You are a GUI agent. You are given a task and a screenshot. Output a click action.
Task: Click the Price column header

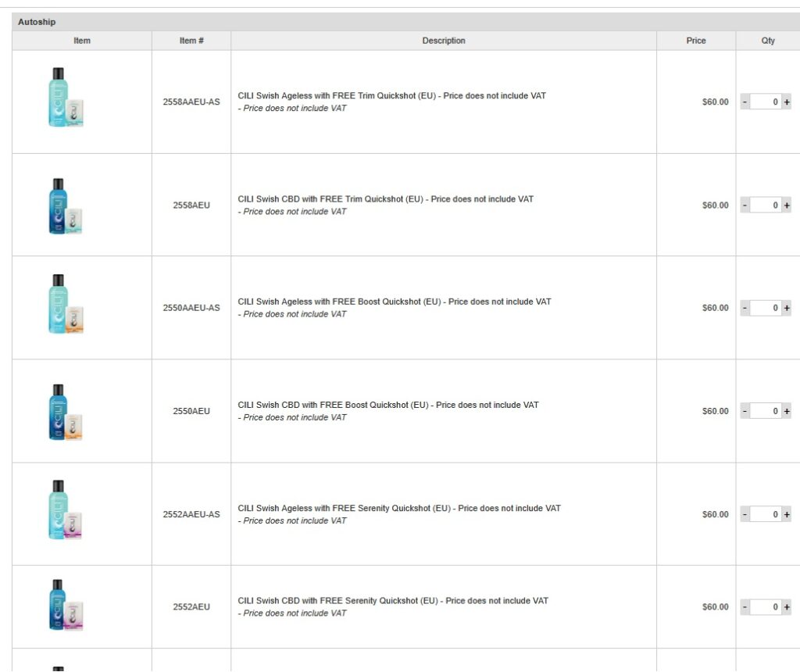696,41
